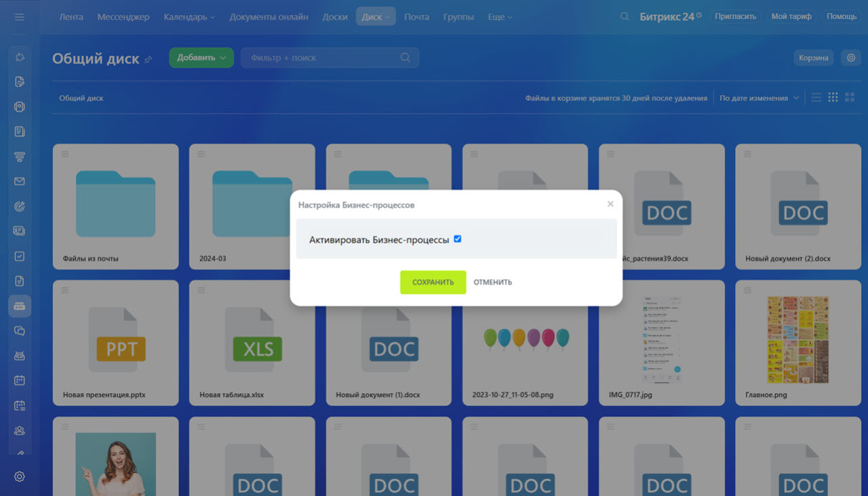The height and width of the screenshot is (496, 868).
Task: Open menu icon on Новый документ (2).docx card
Action: 747,154
